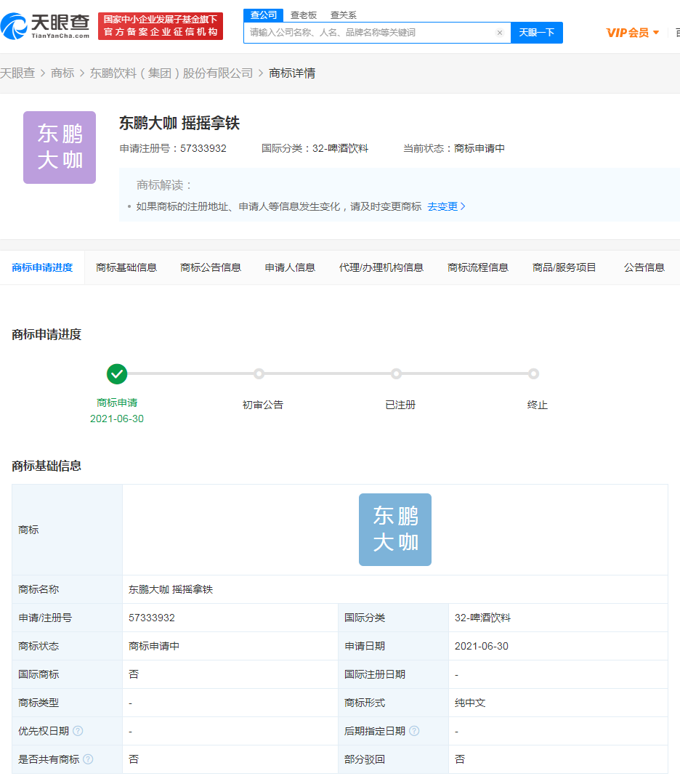Switch to the 查公司 search tab
This screenshot has width=680, height=784.
pyautogui.click(x=264, y=15)
